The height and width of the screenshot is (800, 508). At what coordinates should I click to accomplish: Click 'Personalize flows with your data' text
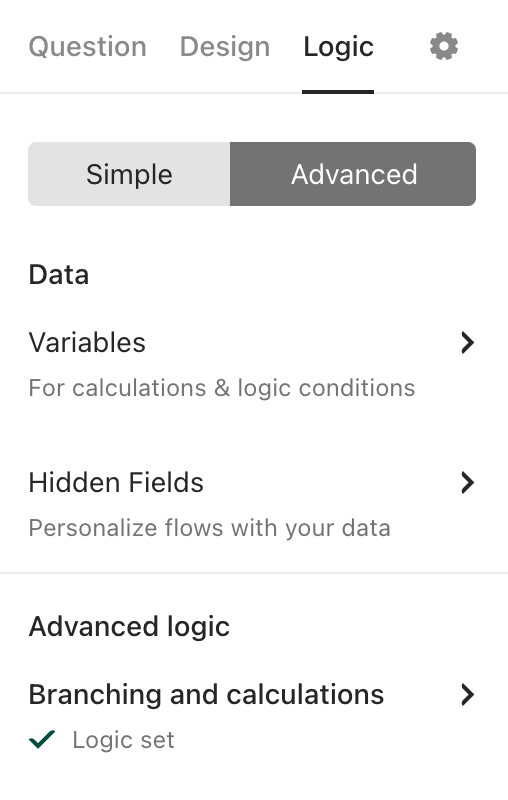pos(210,528)
